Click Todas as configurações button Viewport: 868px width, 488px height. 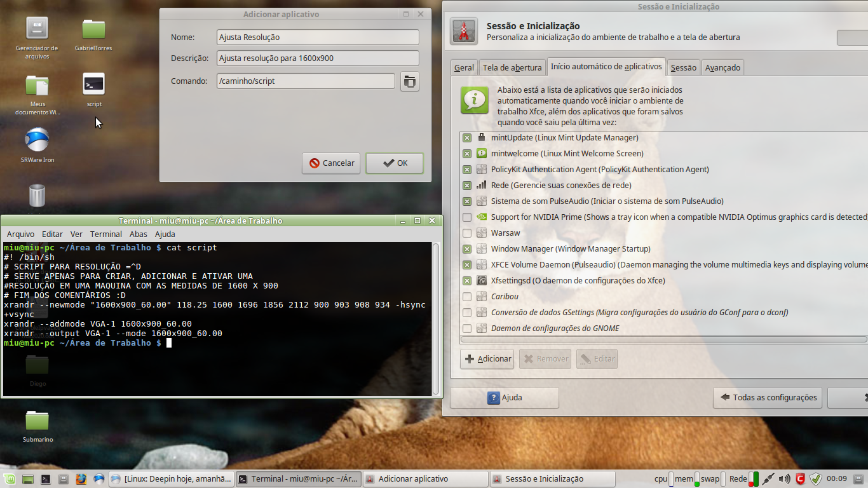768,398
